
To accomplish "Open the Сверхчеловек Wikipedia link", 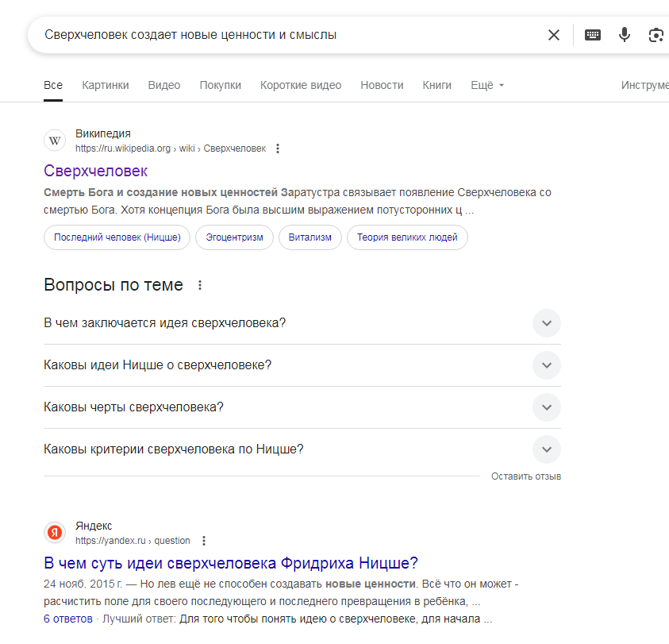I will 95,172.
